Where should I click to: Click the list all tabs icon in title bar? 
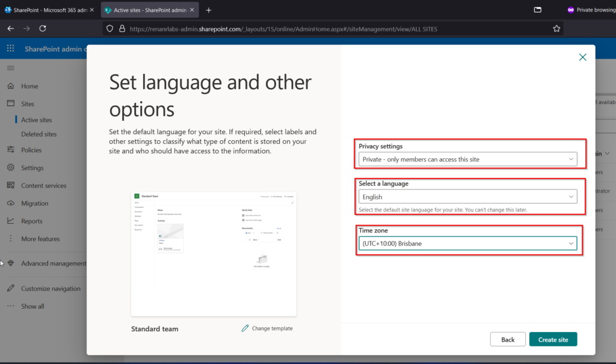click(537, 10)
